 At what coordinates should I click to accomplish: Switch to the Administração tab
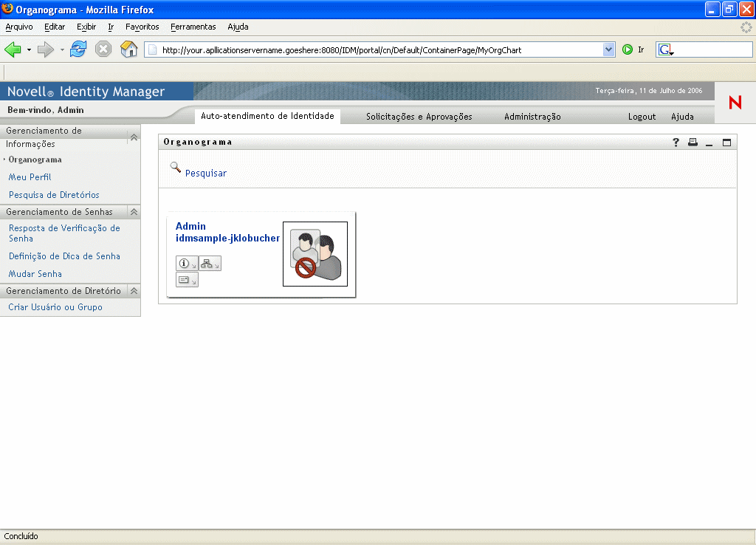(532, 117)
